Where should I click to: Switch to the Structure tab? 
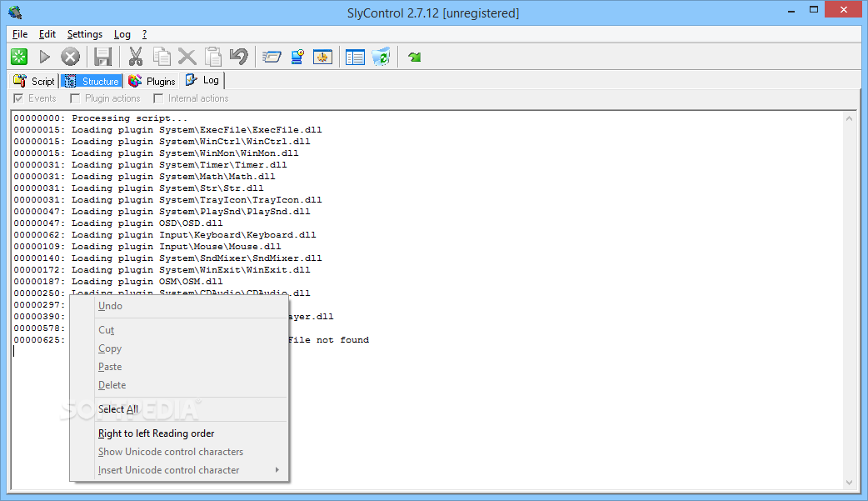point(92,81)
